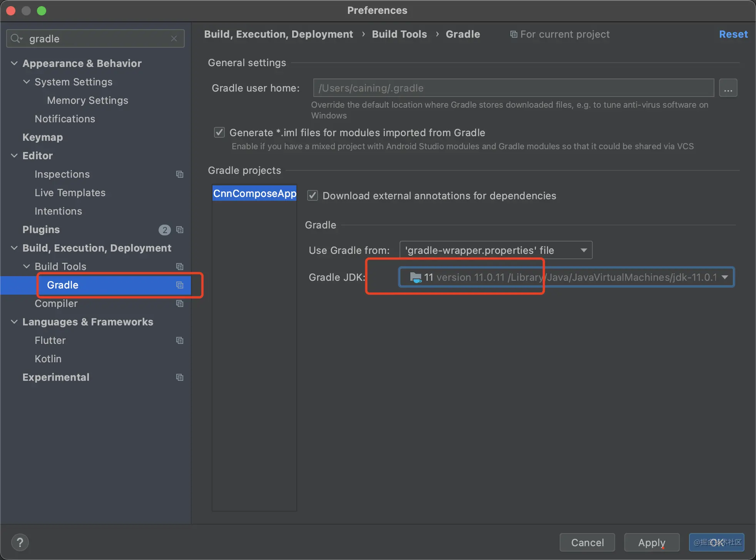Image resolution: width=756 pixels, height=560 pixels.
Task: Click the Apply button
Action: pyautogui.click(x=652, y=542)
